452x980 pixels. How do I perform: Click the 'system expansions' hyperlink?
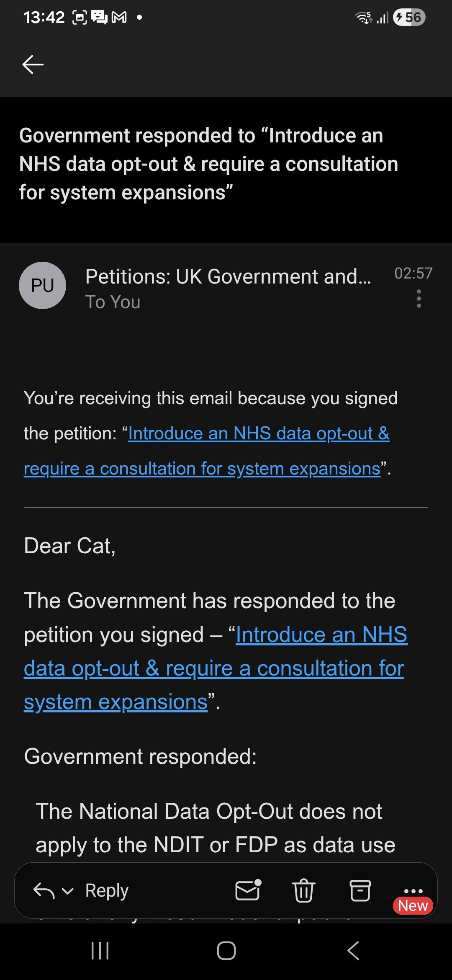pos(116,701)
